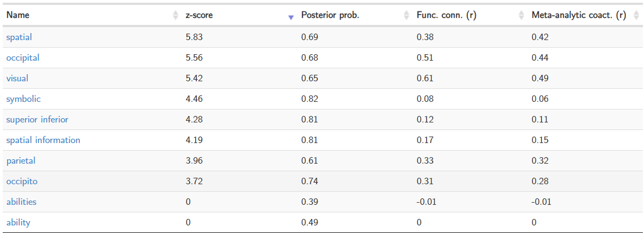Screen dimensions: 644x233
Task: Open the symbolic term link
Action: (23, 99)
